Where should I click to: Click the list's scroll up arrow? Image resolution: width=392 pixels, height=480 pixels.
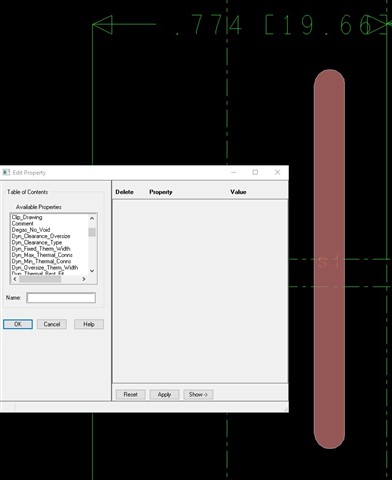tap(92, 218)
